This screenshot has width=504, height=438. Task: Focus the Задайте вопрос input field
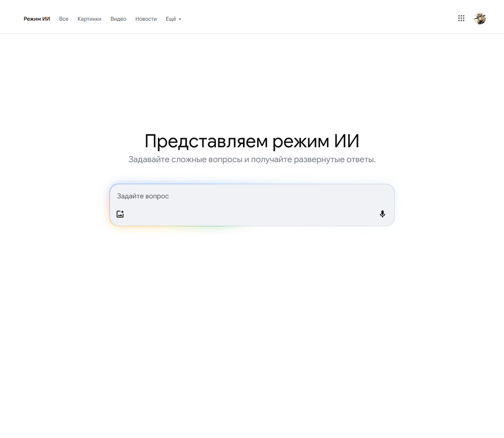(240, 196)
